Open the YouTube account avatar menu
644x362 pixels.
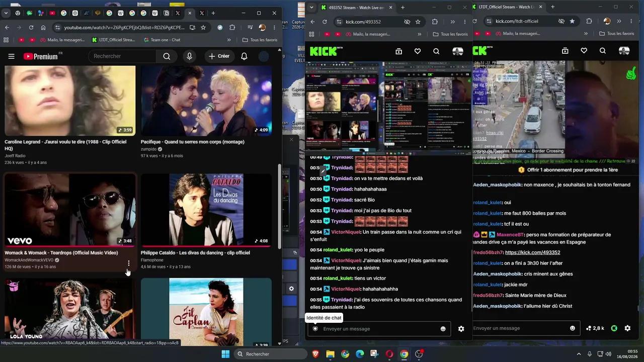coord(264,56)
